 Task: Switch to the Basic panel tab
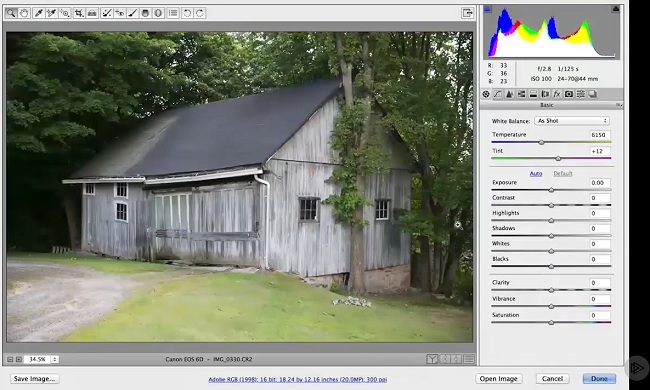(x=486, y=94)
